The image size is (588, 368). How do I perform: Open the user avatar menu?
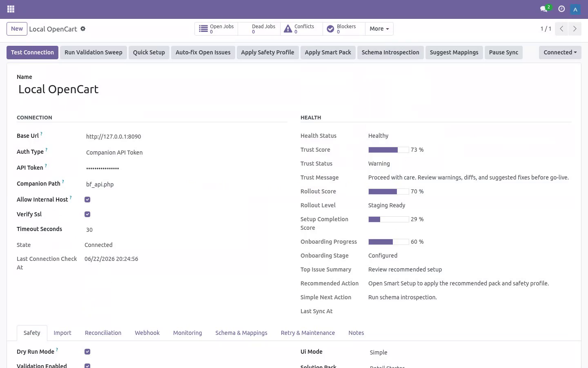[x=575, y=9]
